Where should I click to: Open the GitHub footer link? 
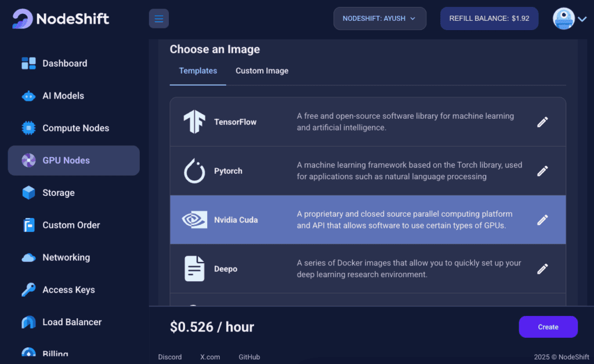(249, 357)
